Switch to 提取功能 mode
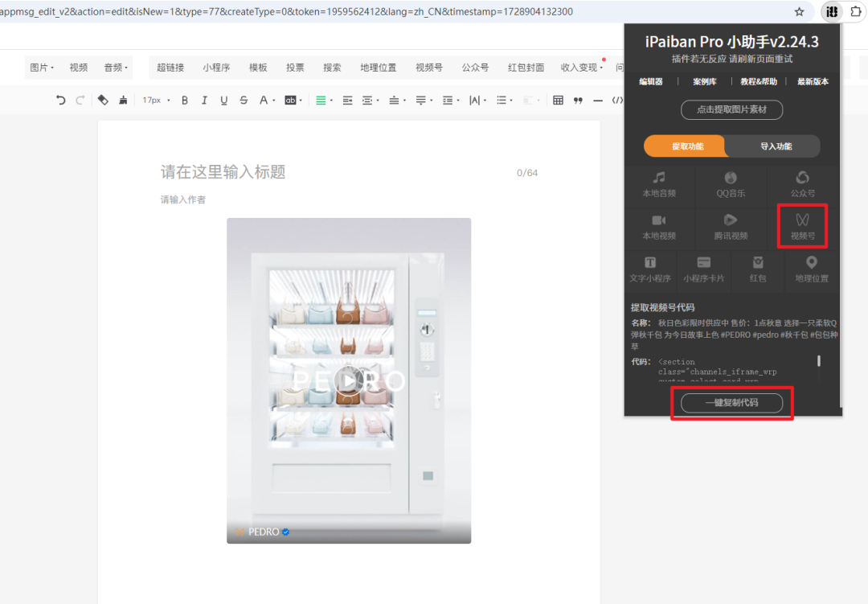This screenshot has width=868, height=604. tap(685, 146)
